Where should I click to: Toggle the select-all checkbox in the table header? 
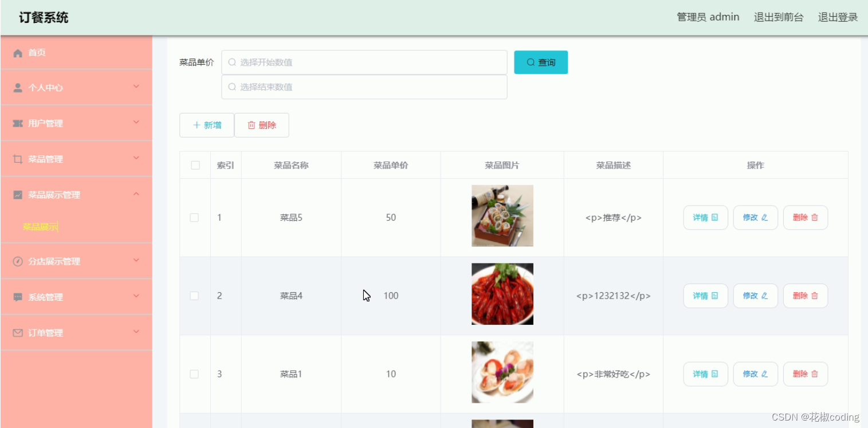195,164
